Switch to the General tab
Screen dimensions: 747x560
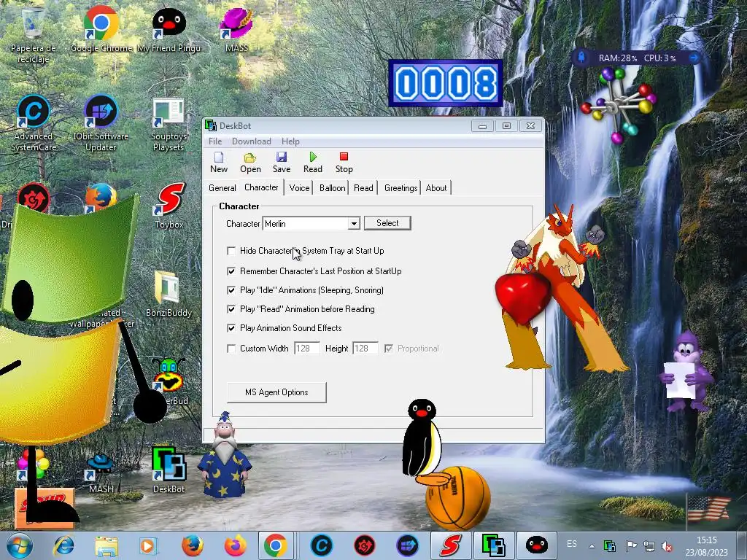(222, 188)
